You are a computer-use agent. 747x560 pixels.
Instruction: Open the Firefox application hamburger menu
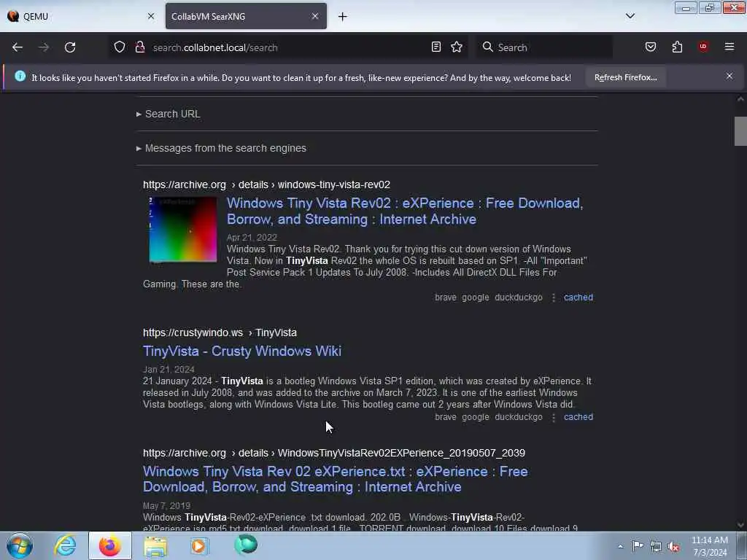pyautogui.click(x=729, y=47)
